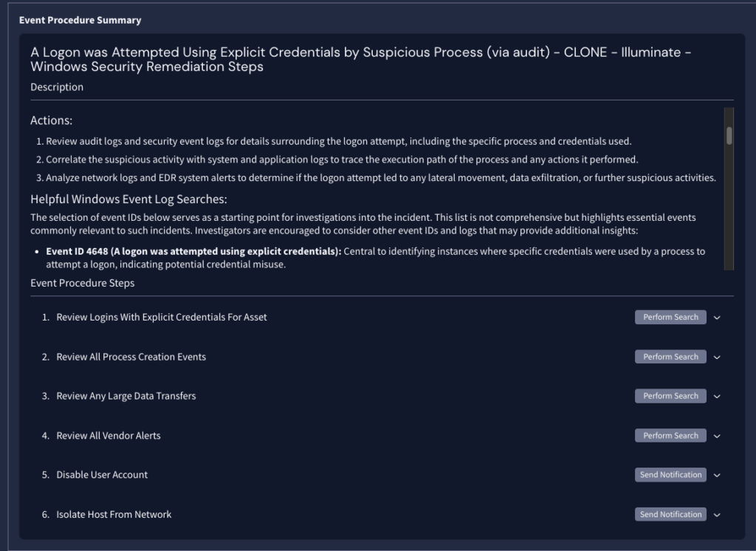Screen dimensions: 756x551
Task: Send notification to Disable User Account
Action: (x=670, y=474)
